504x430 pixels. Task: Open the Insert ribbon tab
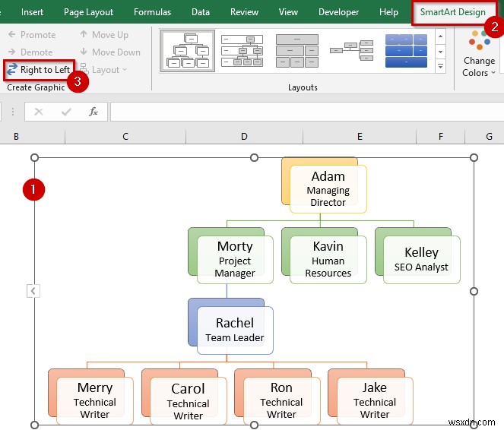32,12
